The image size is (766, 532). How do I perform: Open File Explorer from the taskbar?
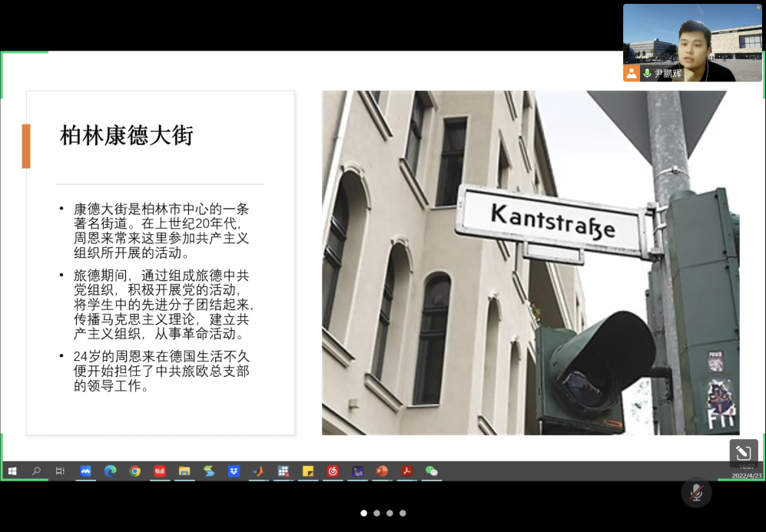(184, 471)
